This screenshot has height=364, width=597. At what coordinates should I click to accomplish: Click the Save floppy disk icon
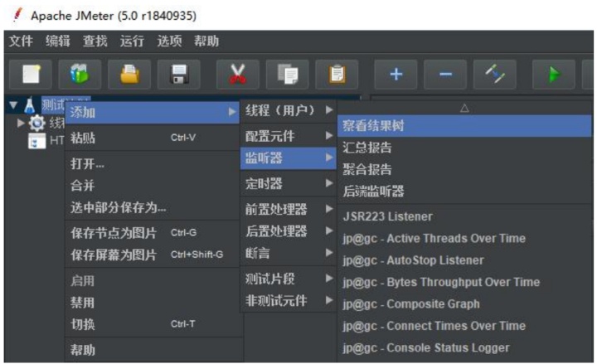pyautogui.click(x=179, y=74)
